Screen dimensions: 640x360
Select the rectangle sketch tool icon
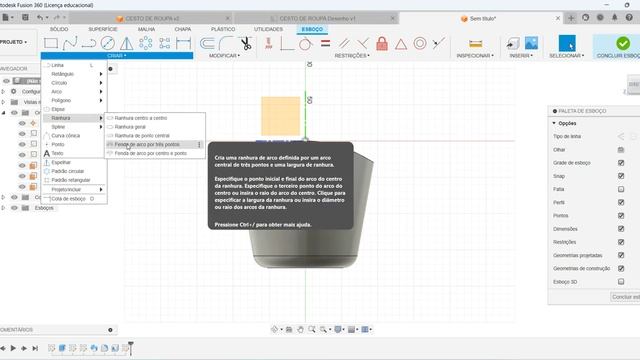pyautogui.click(x=51, y=43)
